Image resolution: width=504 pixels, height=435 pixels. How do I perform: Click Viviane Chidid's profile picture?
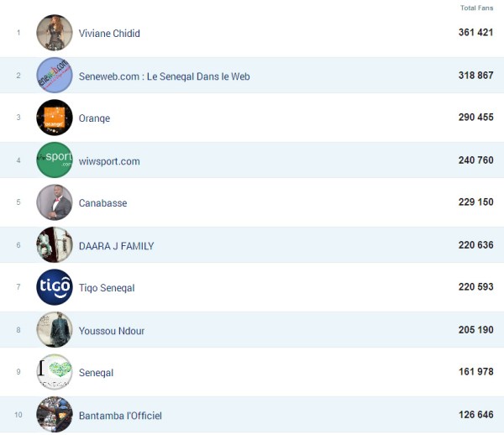pos(55,33)
